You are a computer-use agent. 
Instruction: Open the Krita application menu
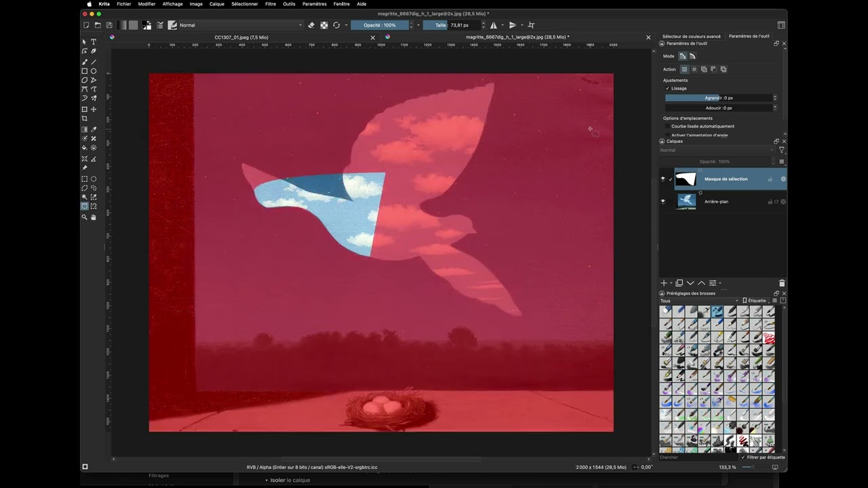(104, 4)
